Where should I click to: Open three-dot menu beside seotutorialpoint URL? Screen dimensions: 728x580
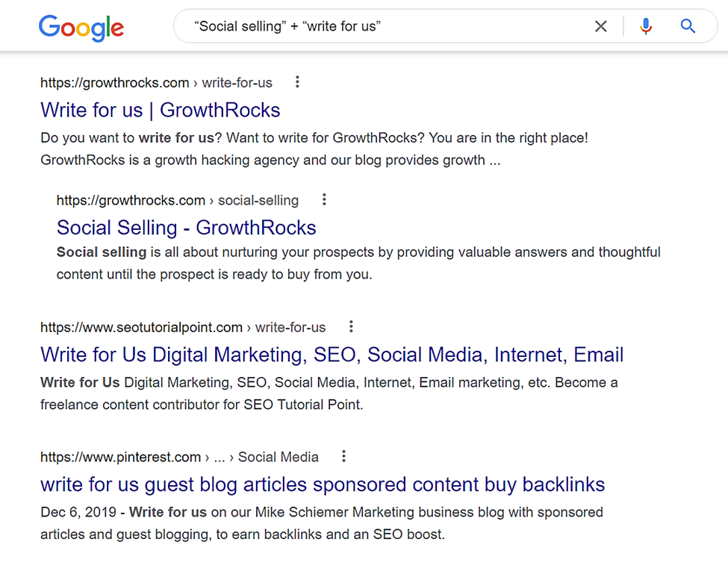tap(352, 327)
